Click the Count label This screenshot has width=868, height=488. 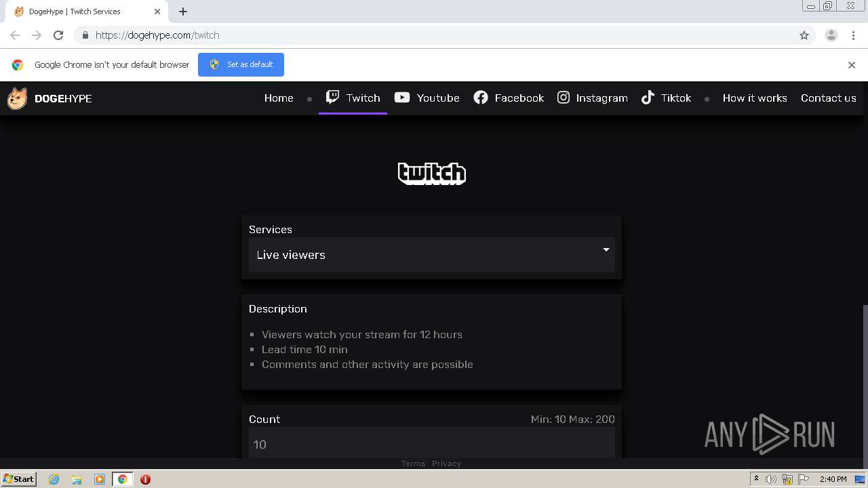(x=264, y=419)
